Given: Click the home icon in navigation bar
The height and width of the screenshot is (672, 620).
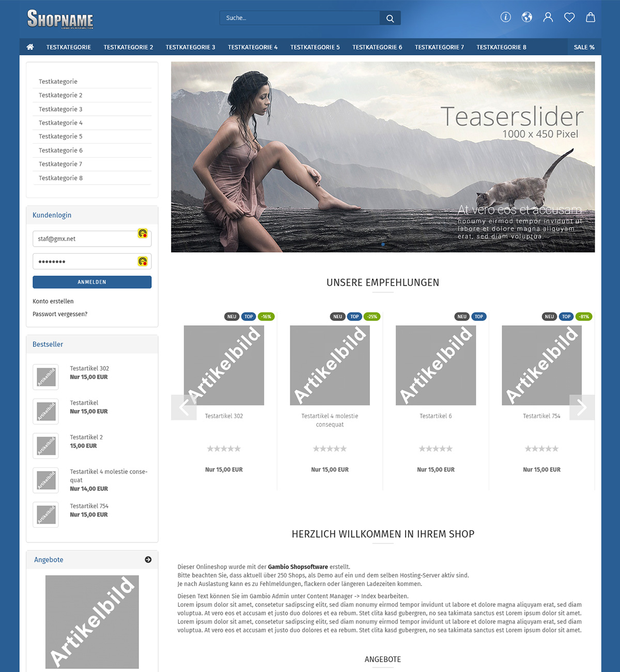Looking at the screenshot, I should [30, 47].
